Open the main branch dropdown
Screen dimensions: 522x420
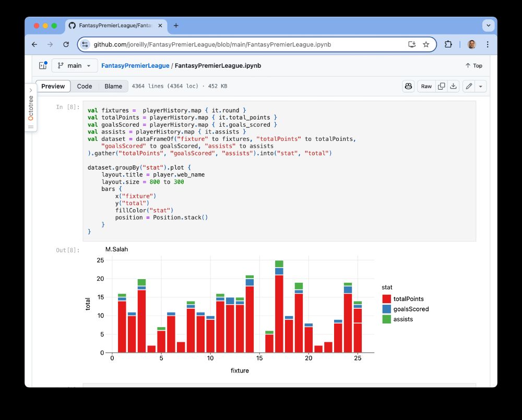(75, 66)
